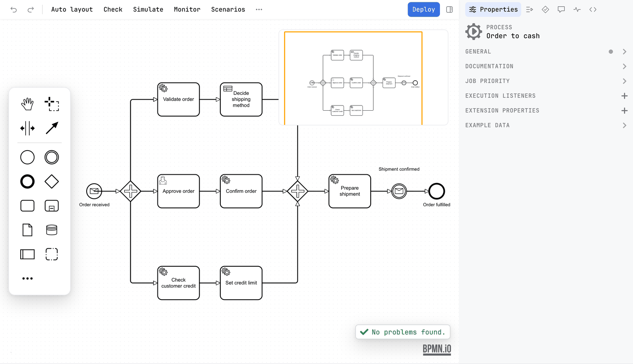This screenshot has width=633, height=364.
Task: Open the Simulate menu item
Action: click(148, 9)
